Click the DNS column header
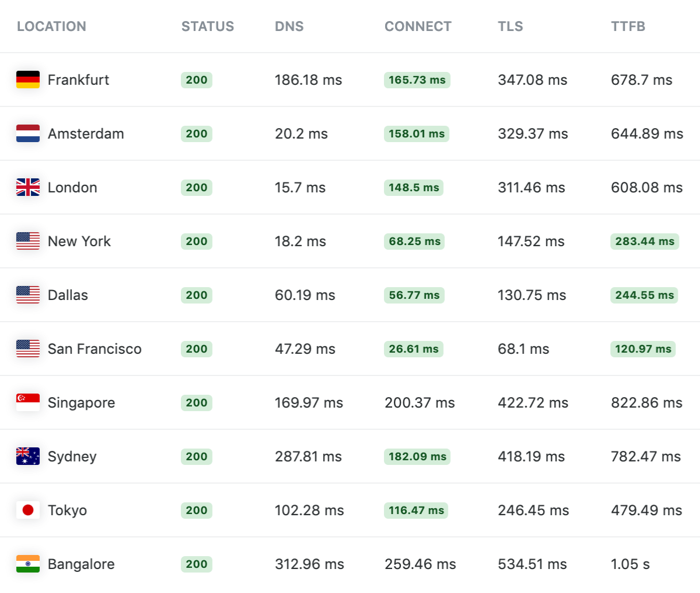 pos(289,26)
